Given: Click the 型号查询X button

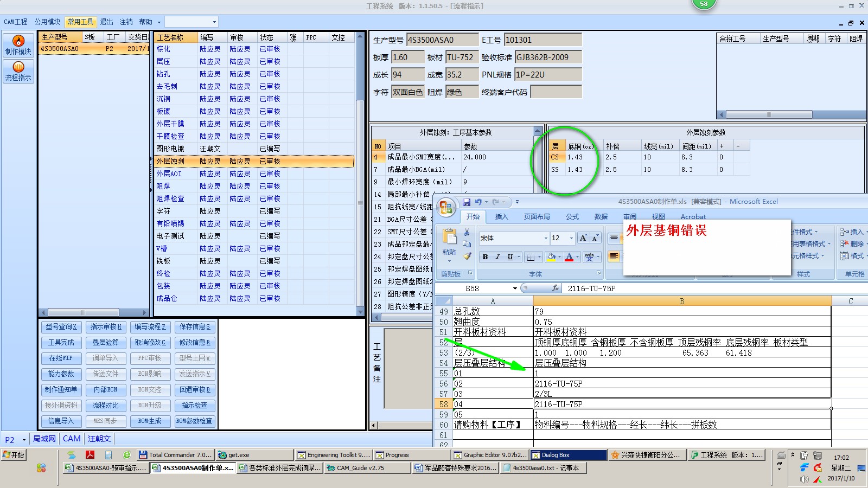Looking at the screenshot, I should pyautogui.click(x=61, y=327).
